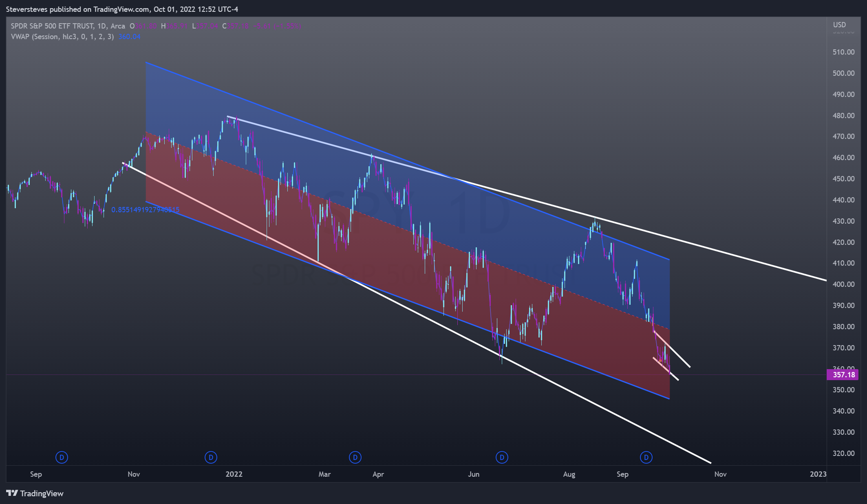This screenshot has height=504, width=867.
Task: Click the purple 357.18 current price tag
Action: tap(843, 374)
